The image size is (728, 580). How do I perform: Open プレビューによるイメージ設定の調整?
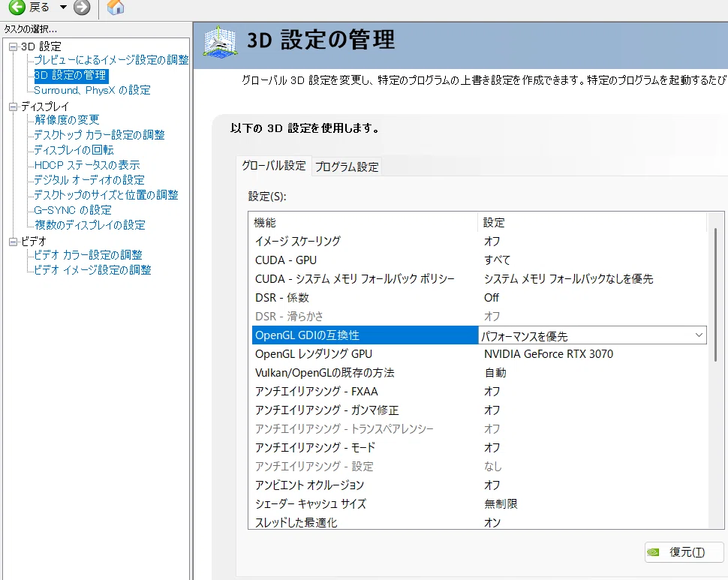coord(111,60)
